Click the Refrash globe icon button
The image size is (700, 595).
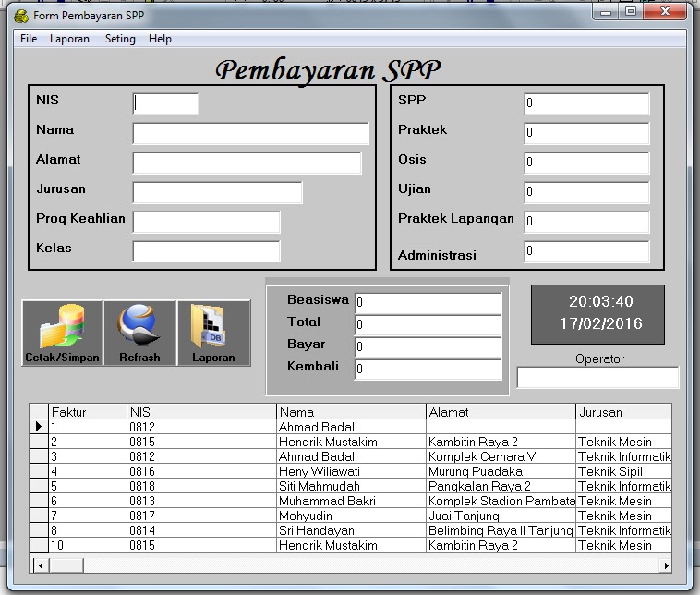tap(139, 334)
